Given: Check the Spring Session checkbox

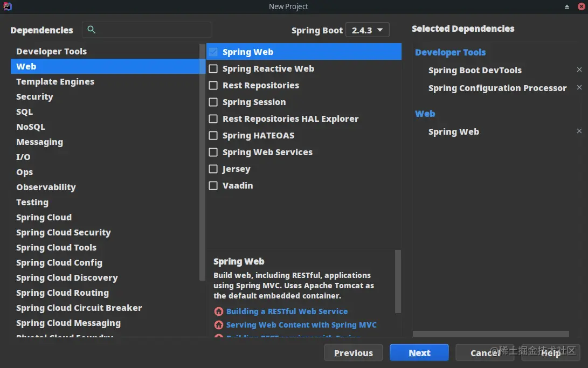Looking at the screenshot, I should (213, 102).
